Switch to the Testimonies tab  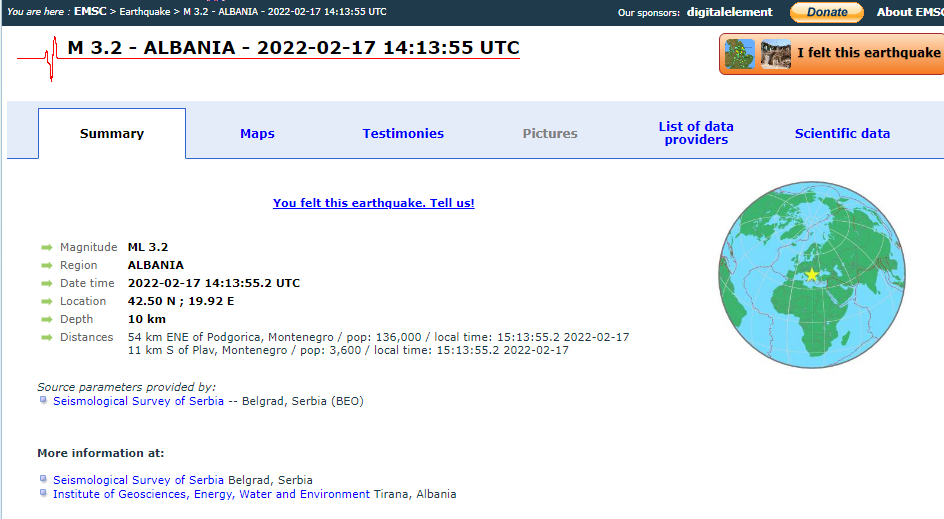(x=403, y=134)
